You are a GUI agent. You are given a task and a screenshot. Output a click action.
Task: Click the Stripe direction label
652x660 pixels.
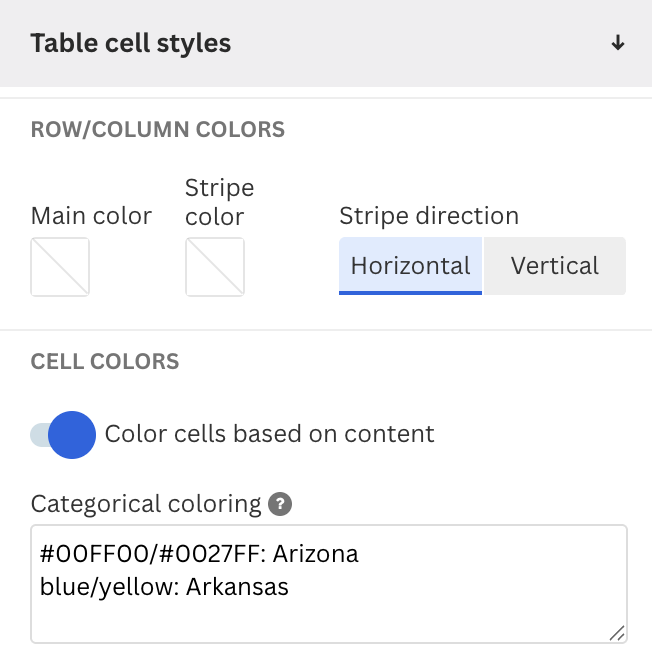(x=429, y=216)
